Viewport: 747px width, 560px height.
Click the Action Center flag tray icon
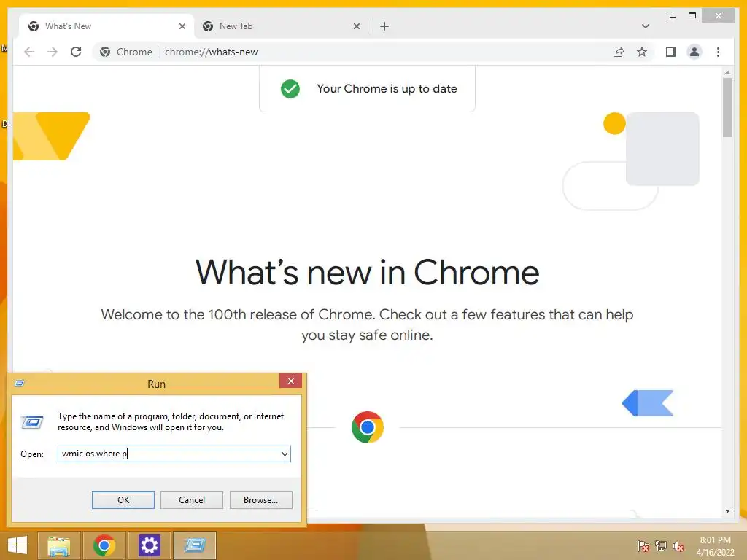click(643, 546)
